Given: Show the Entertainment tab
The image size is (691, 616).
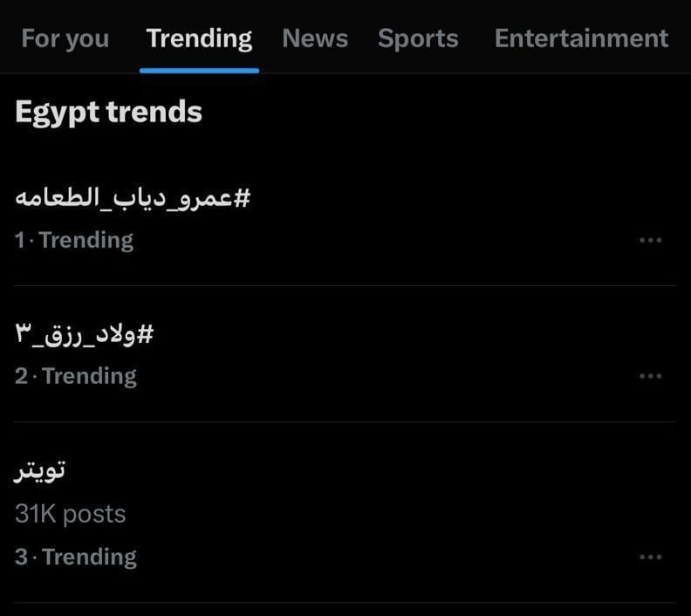Looking at the screenshot, I should pyautogui.click(x=581, y=38).
